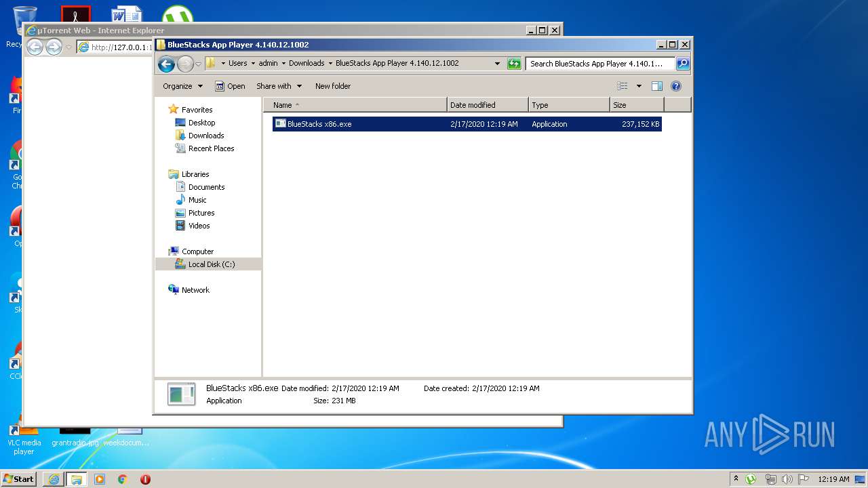Open Pictures library
The height and width of the screenshot is (488, 868).
click(201, 213)
